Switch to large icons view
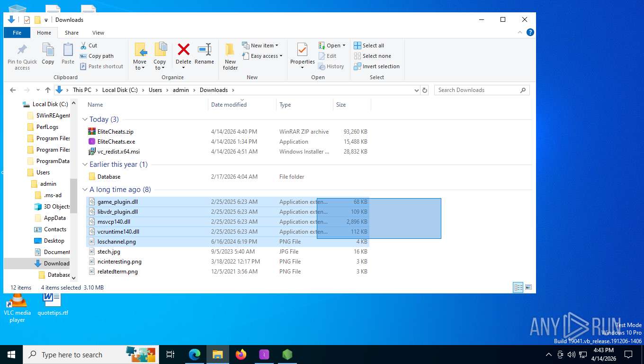Screen dimensions: 644x364 528,287
